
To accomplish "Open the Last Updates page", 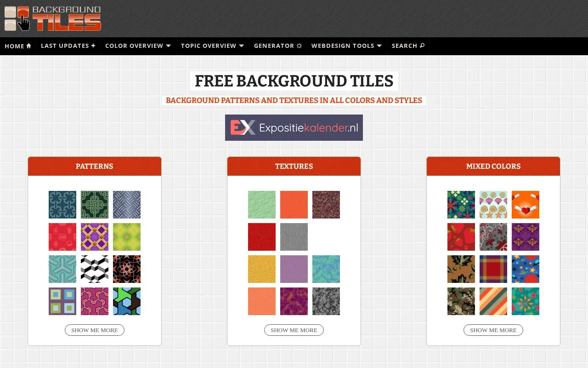I will [68, 46].
